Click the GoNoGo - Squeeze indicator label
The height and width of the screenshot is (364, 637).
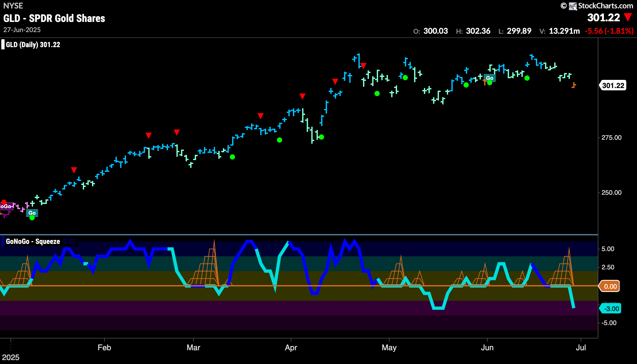pos(33,242)
